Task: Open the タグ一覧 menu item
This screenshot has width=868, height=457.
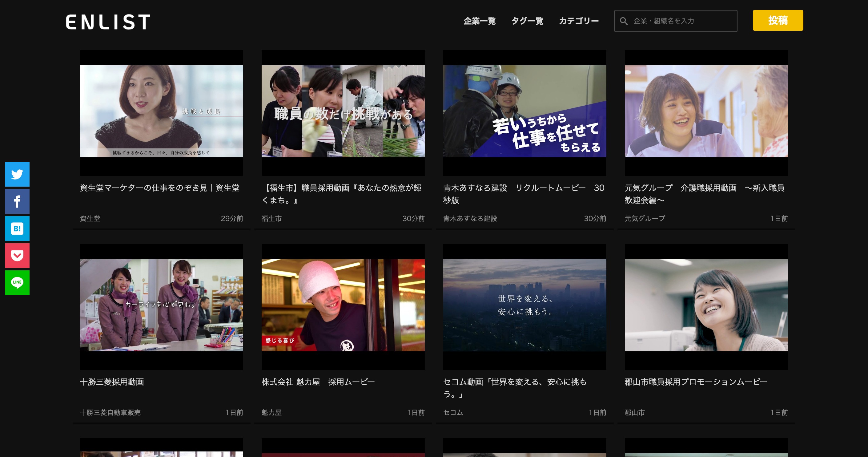Action: tap(528, 21)
